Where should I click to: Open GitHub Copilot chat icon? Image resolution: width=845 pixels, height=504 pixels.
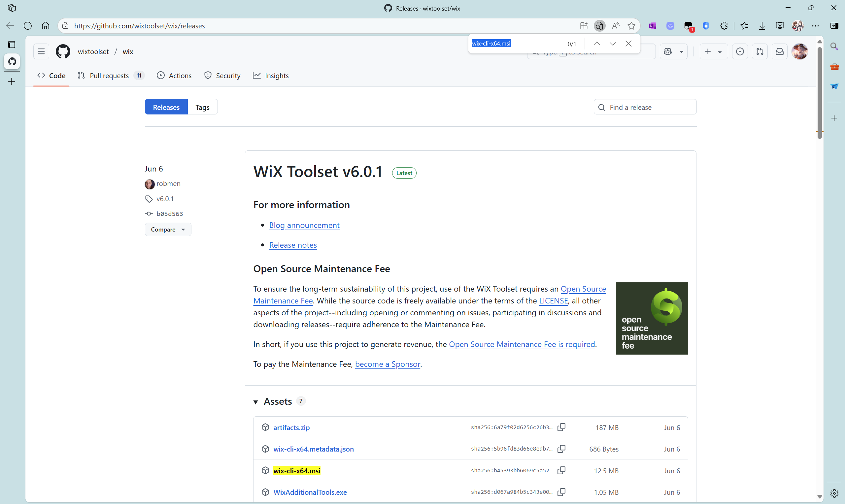pyautogui.click(x=668, y=52)
